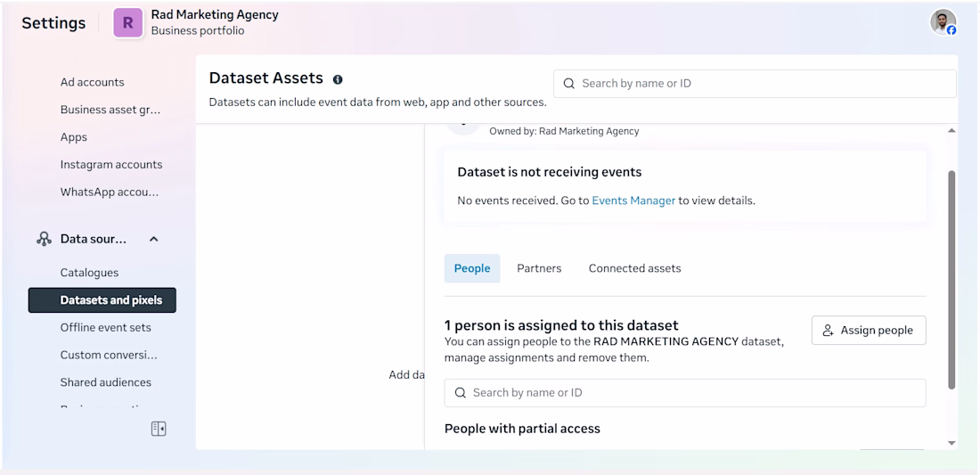Click the purple R business portfolio icon
Image resolution: width=980 pixels, height=475 pixels.
coord(128,23)
